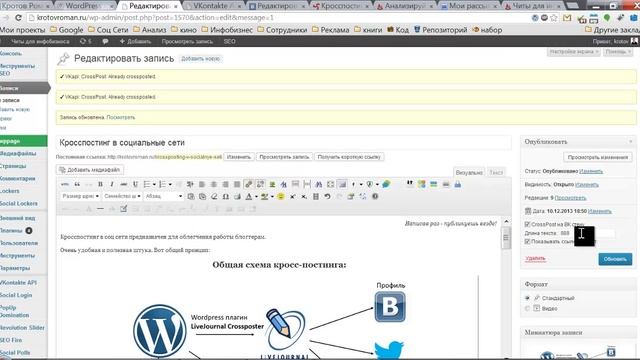
Task: Open the bulleted list style dropdown
Action: point(154,184)
